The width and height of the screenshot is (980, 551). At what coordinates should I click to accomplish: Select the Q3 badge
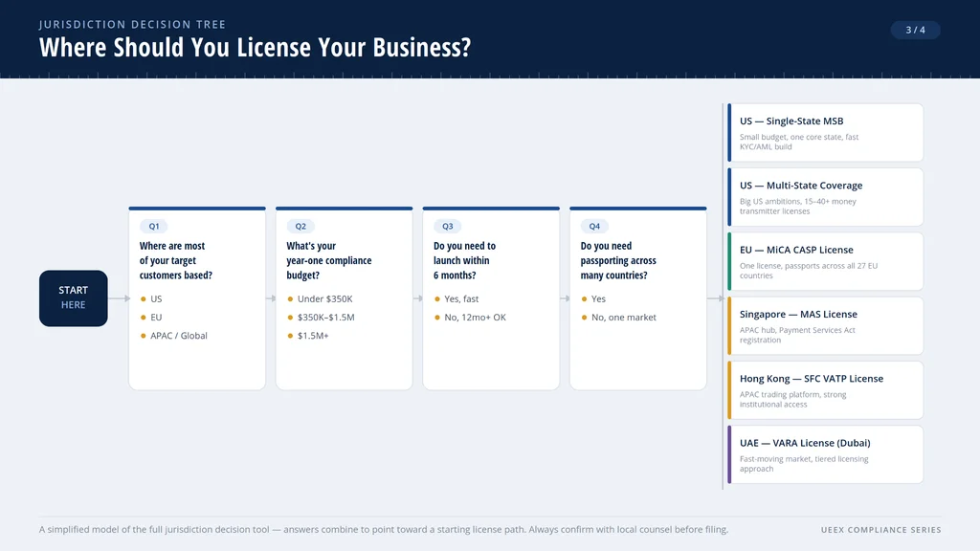point(448,226)
